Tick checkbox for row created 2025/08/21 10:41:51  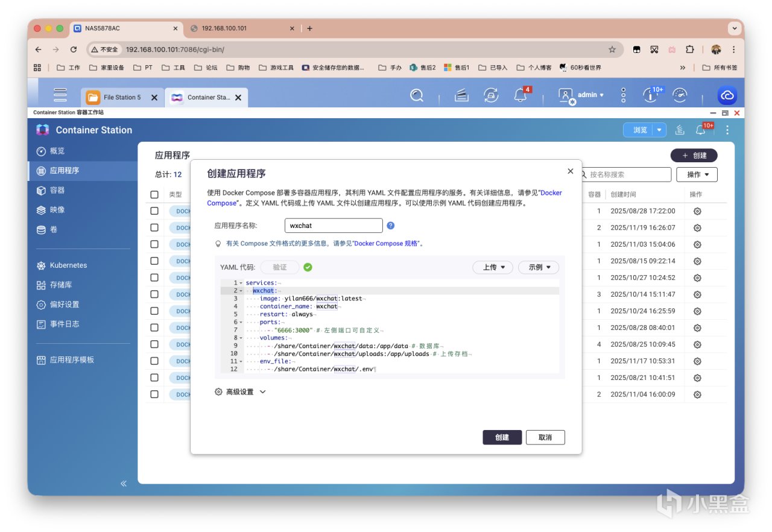coord(154,378)
